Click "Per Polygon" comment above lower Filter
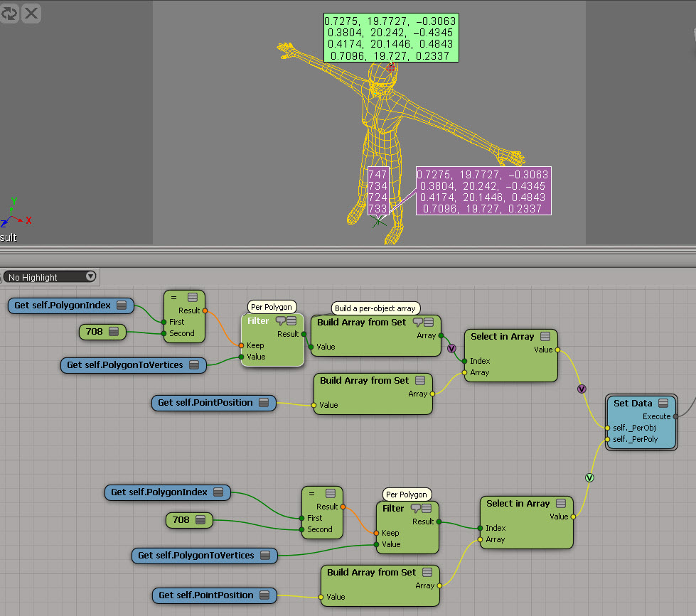Image resolution: width=696 pixels, height=616 pixels. click(x=407, y=494)
